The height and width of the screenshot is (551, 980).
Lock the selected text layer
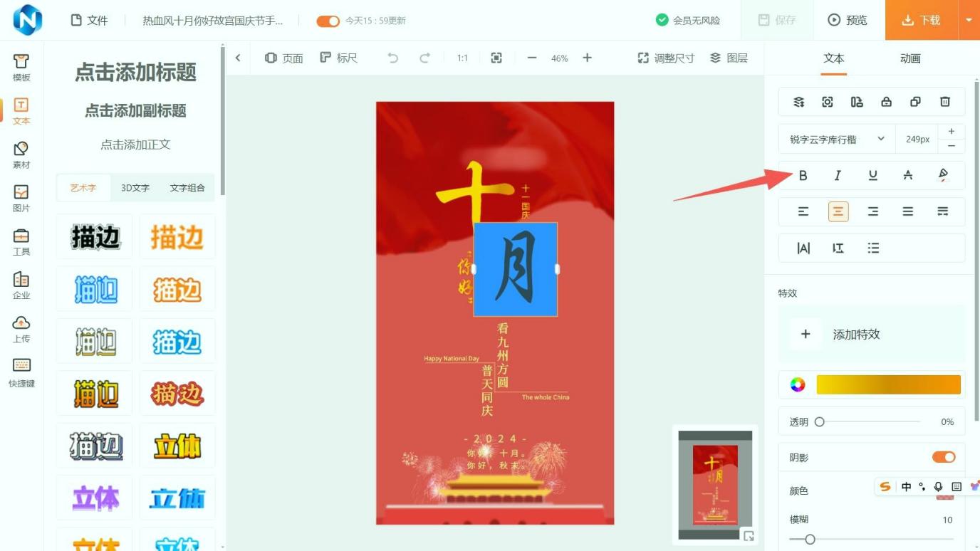coord(886,102)
